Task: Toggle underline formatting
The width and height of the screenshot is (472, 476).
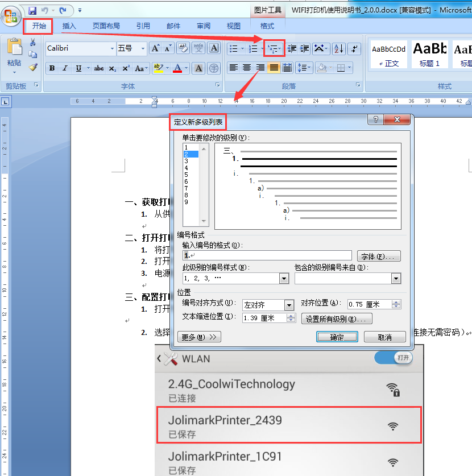Action: [x=78, y=68]
